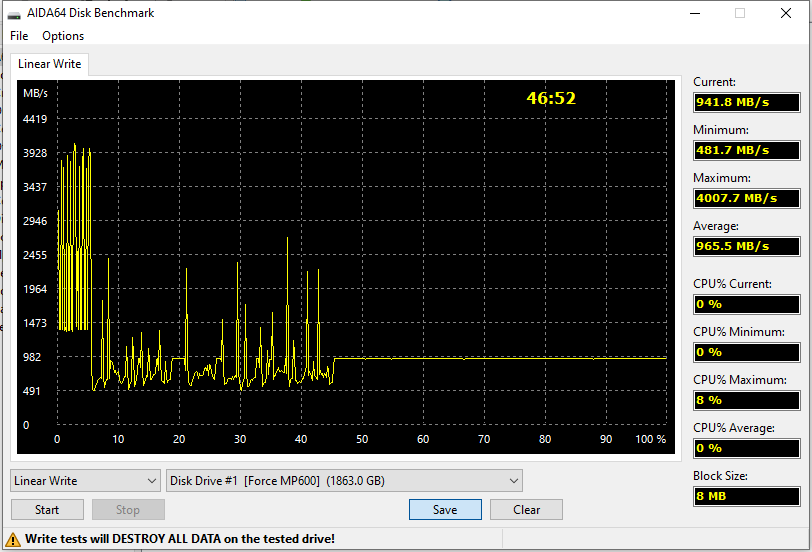Click the MB/s axis unit label
This screenshot has height=552, width=812.
point(35,93)
